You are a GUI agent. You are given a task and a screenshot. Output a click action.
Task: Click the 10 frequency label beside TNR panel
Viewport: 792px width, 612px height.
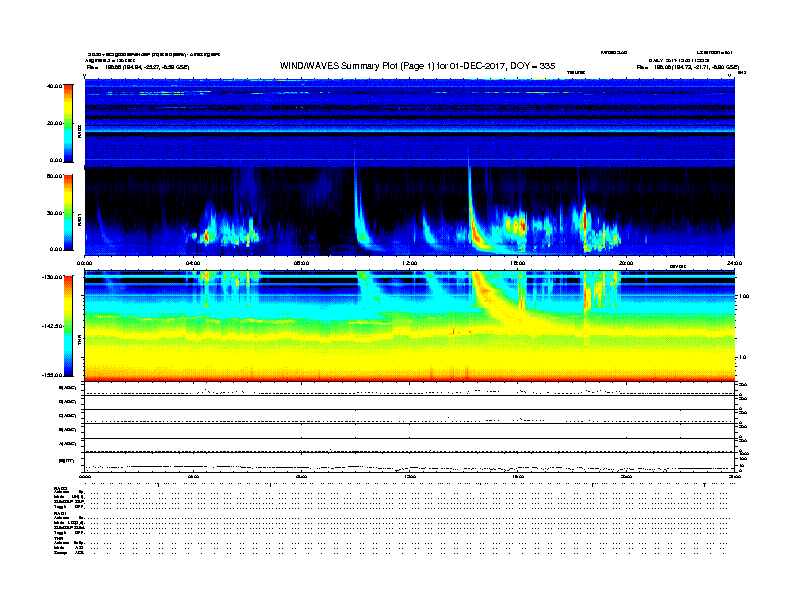tap(742, 358)
